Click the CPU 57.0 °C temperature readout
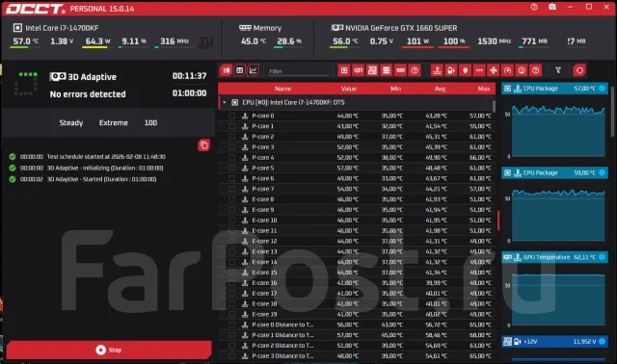 26,41
